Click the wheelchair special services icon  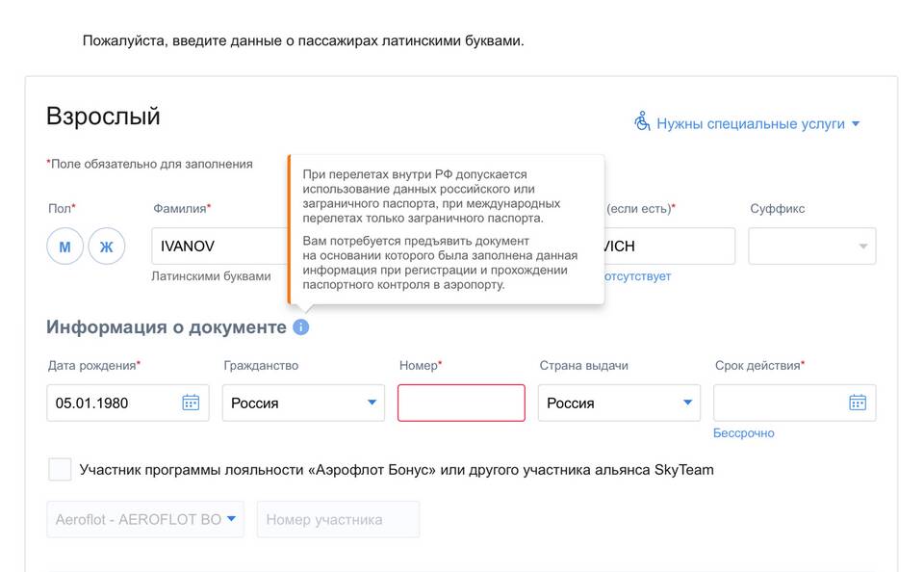coord(642,122)
